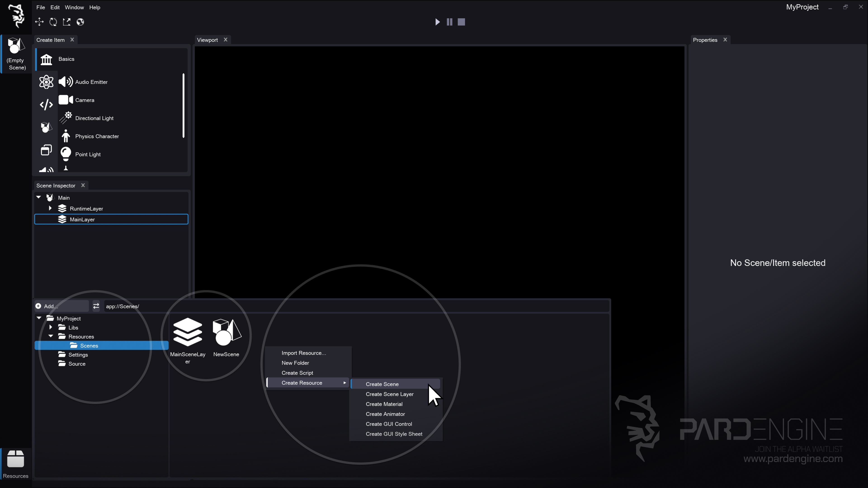868x488 pixels.
Task: Switch to the Create Item tab
Action: (x=51, y=40)
